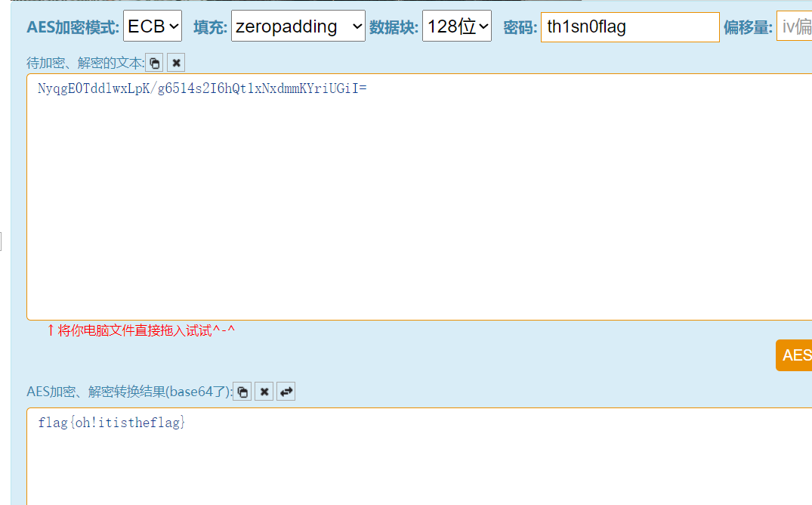The height and width of the screenshot is (505, 812).
Task: Click the AES加密模式 label
Action: (x=73, y=27)
